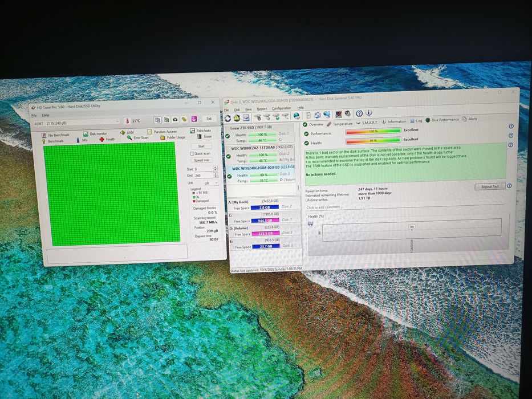The width and height of the screenshot is (532, 399).
Task: Open the File menu in HD Tune
Action: (34, 115)
